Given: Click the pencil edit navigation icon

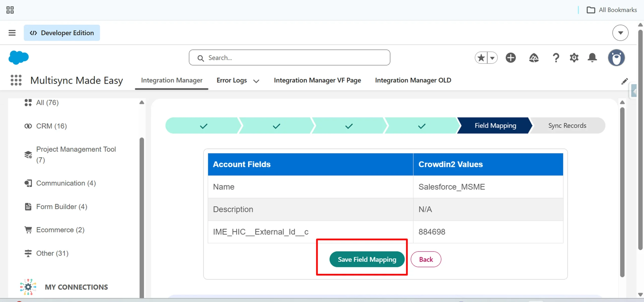Looking at the screenshot, I should click(624, 81).
